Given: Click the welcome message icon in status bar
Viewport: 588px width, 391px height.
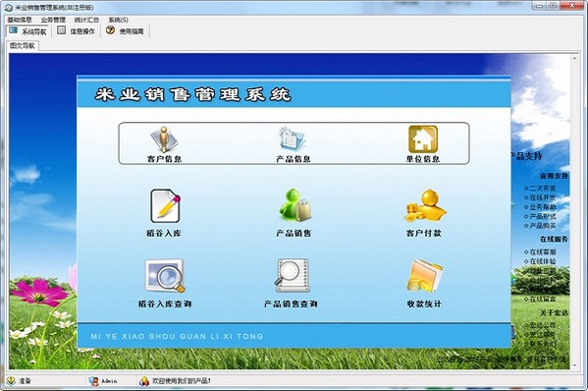Looking at the screenshot, I should pos(144,381).
